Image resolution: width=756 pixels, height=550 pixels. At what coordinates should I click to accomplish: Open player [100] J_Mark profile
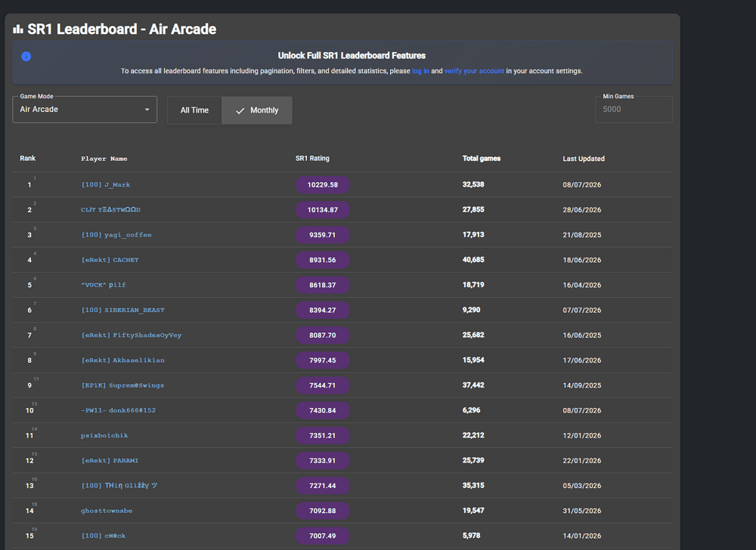coord(106,184)
